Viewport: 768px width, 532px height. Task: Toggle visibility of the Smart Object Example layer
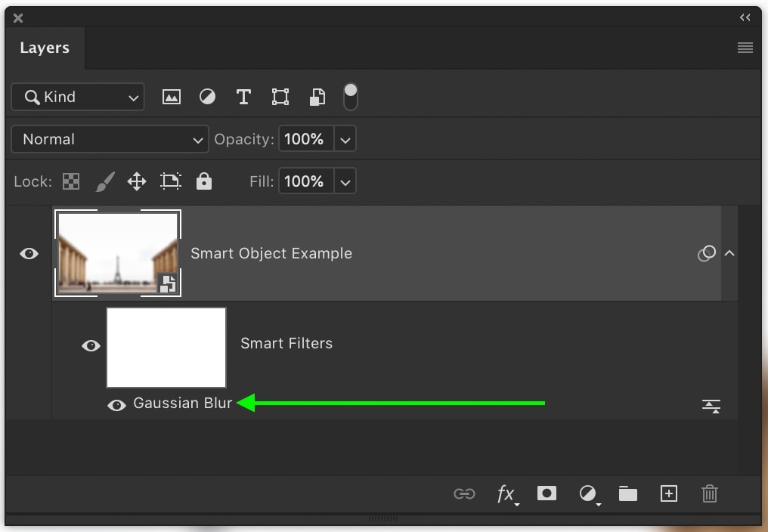click(29, 253)
